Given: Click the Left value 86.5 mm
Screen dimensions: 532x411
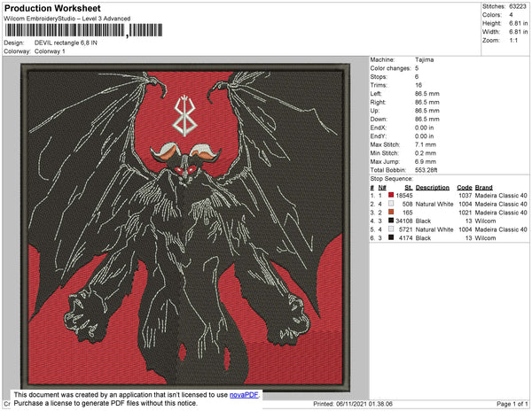Looking at the screenshot, I should tap(426, 94).
